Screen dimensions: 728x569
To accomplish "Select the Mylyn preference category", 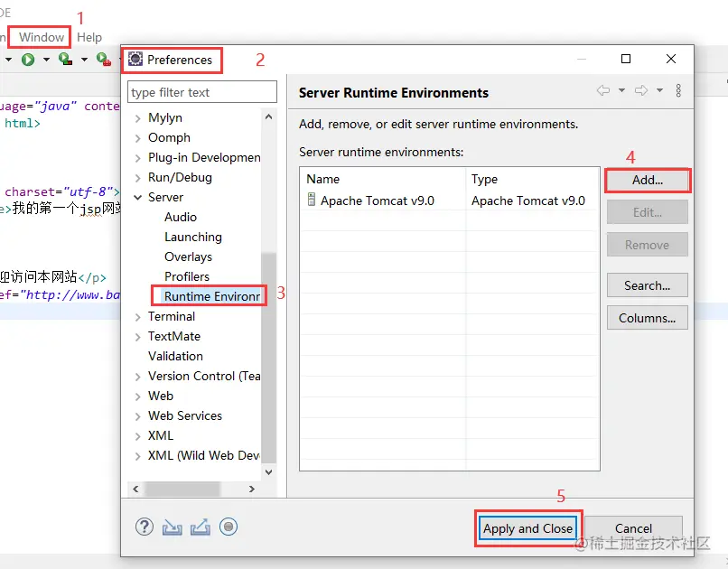I will coord(164,118).
